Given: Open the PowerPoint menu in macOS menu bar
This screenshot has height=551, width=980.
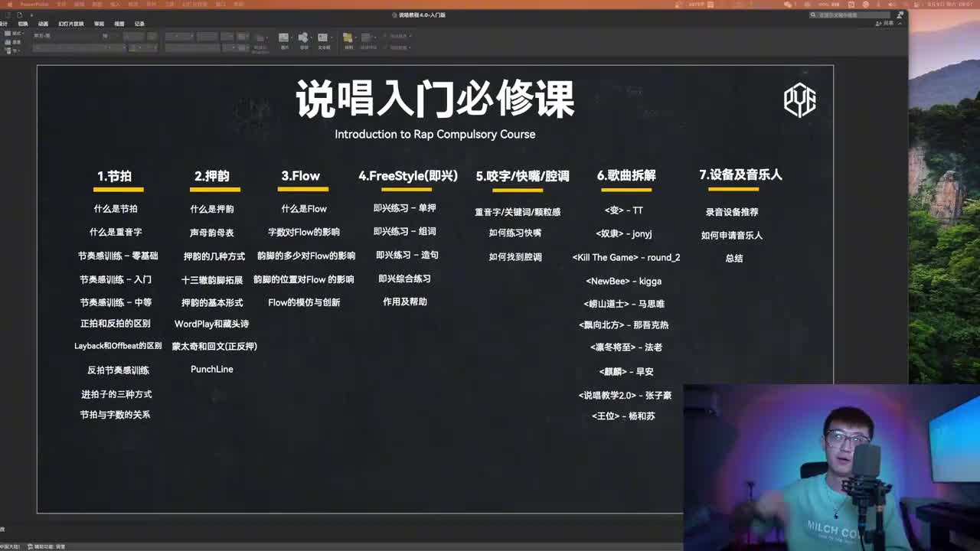Looking at the screenshot, I should click(34, 5).
